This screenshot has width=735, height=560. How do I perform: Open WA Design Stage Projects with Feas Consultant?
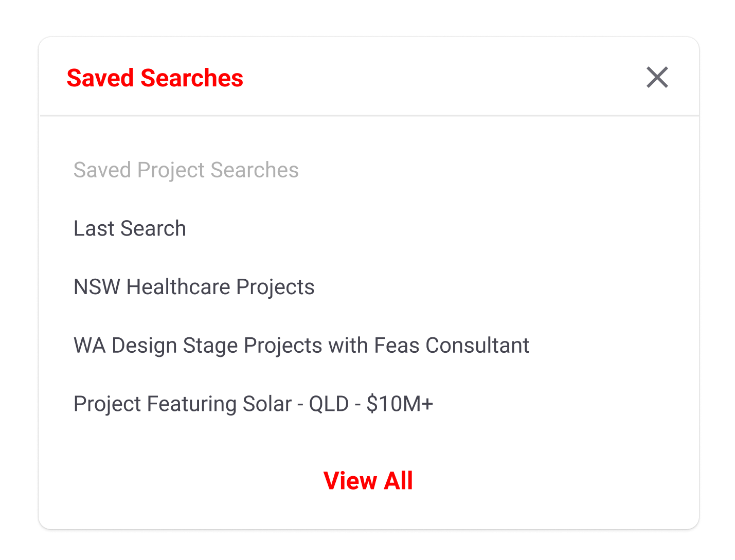pos(301,346)
